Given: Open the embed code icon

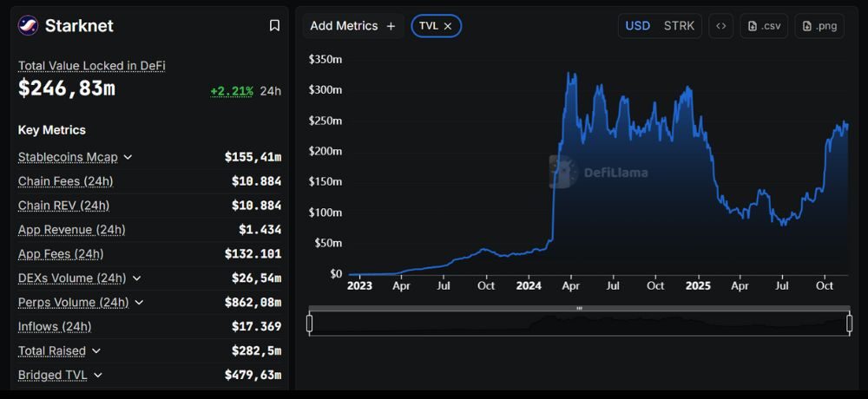Looking at the screenshot, I should [x=720, y=26].
